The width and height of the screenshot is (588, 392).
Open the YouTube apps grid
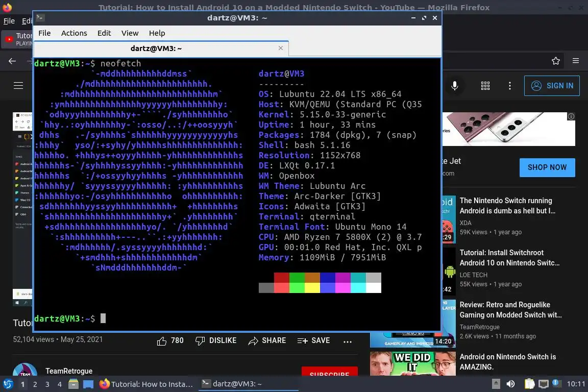pos(485,86)
